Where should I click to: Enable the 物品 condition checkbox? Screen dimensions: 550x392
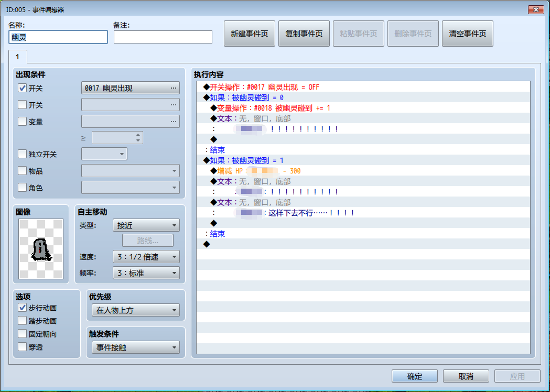pyautogui.click(x=22, y=171)
